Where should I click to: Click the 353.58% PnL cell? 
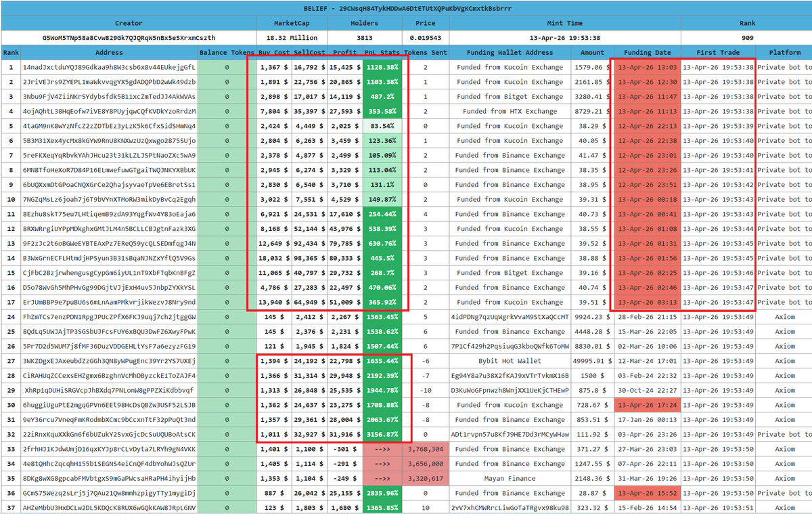tap(382, 111)
